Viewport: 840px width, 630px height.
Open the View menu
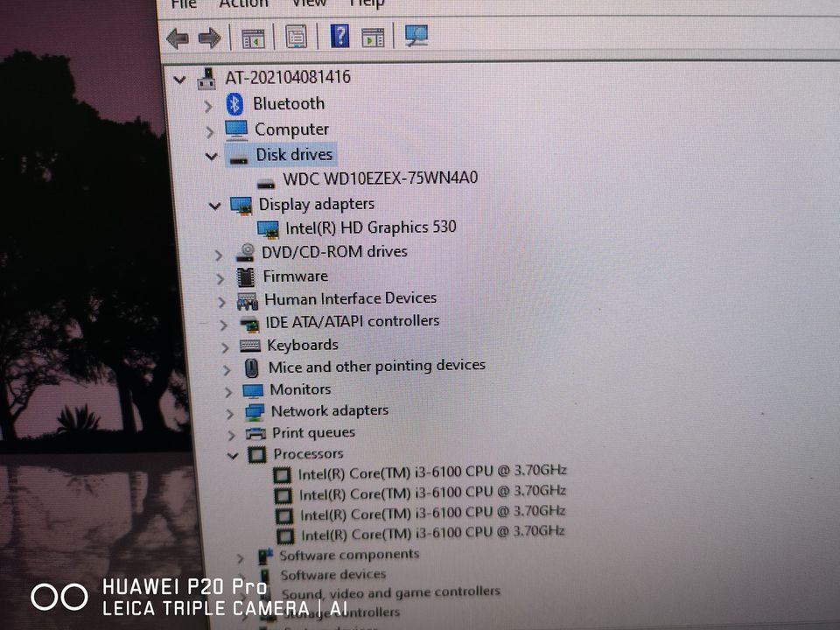point(309,4)
